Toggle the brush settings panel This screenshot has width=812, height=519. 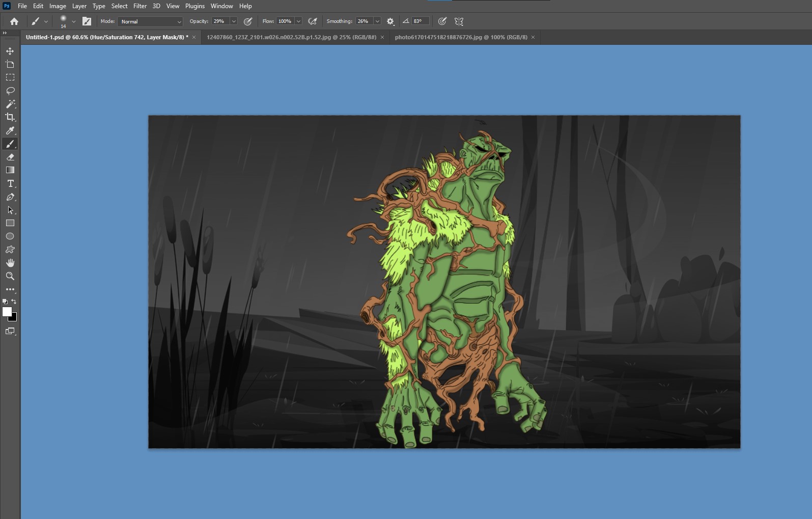pos(87,21)
